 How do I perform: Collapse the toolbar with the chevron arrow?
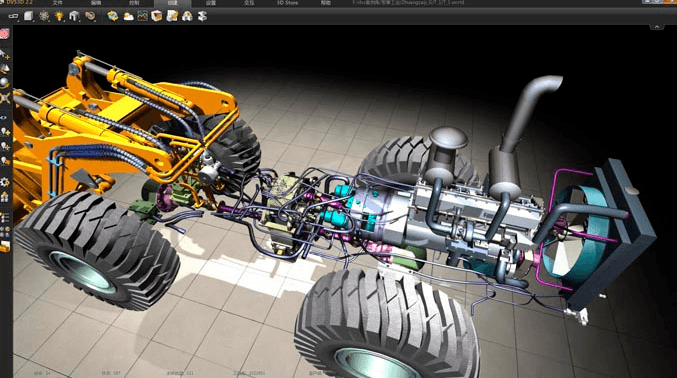click(x=657, y=27)
